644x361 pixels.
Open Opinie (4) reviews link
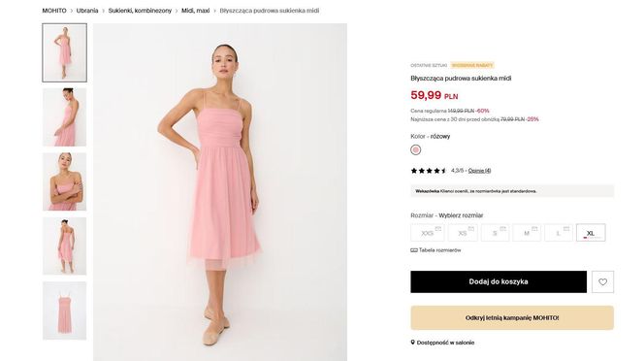point(479,171)
